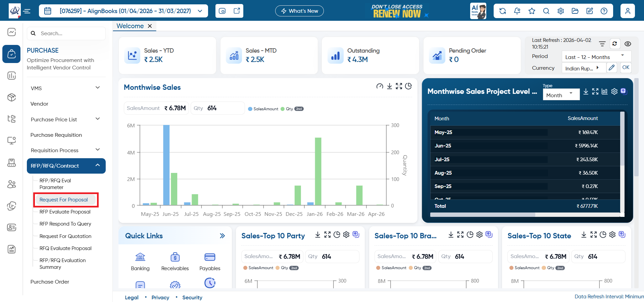The image size is (644, 302).
Task: Toggle the eye visibility icon on dashboard
Action: 628,44
